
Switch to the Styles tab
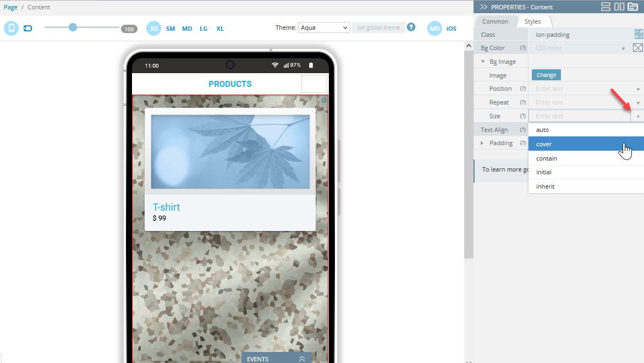[532, 21]
